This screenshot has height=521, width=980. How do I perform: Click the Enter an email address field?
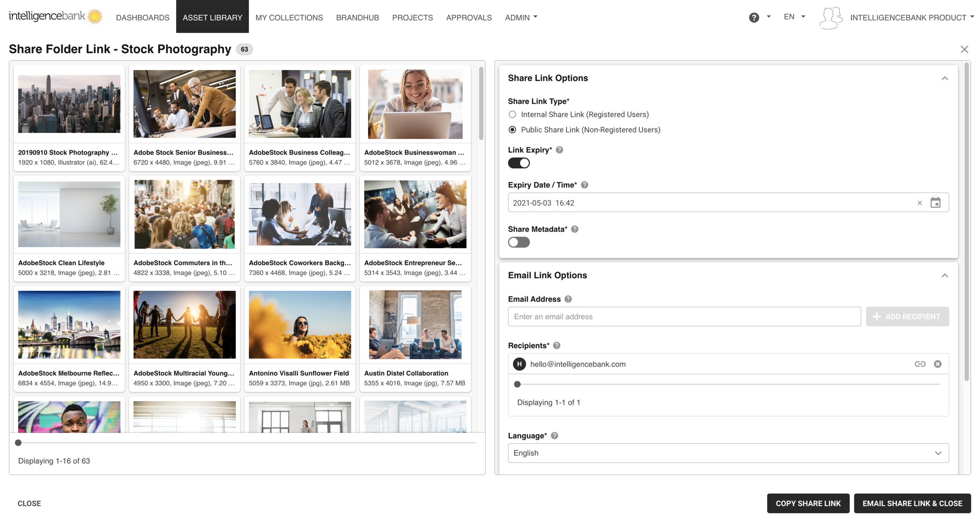684,317
